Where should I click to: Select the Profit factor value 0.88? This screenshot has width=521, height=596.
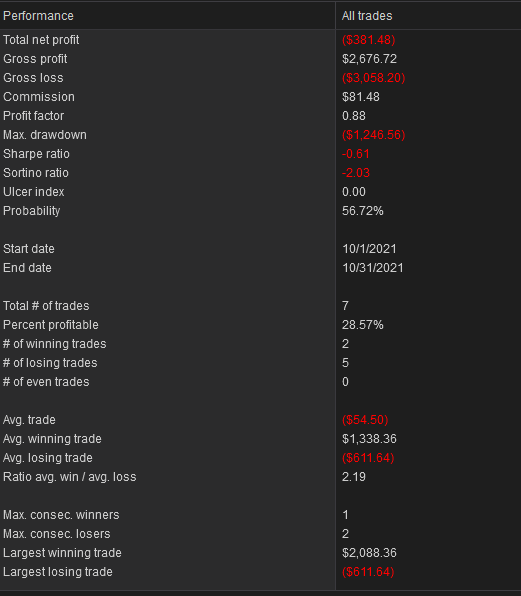pos(353,116)
